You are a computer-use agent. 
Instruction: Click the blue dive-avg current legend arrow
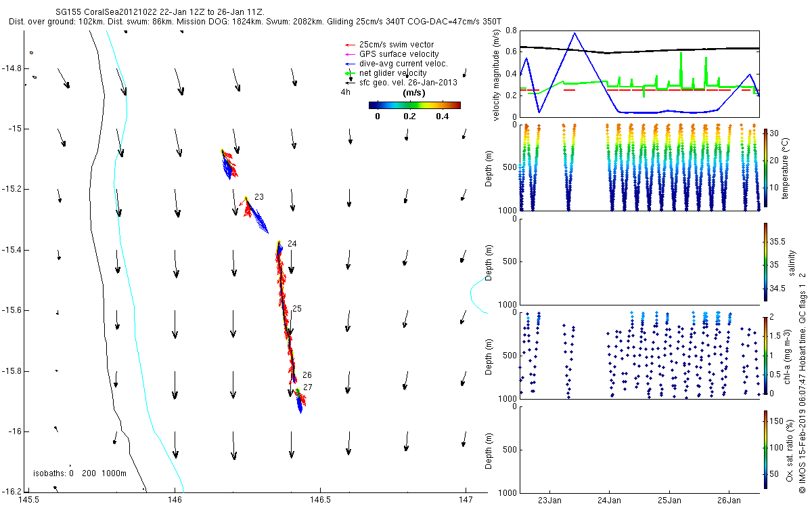pos(350,64)
